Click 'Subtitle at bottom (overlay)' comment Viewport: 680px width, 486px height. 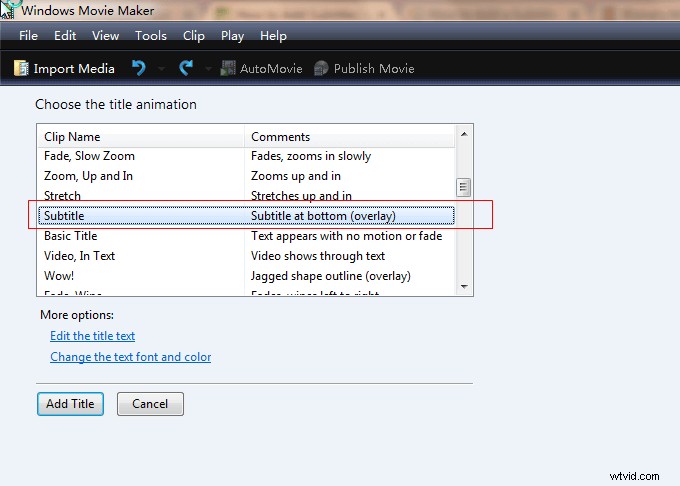pos(324,216)
